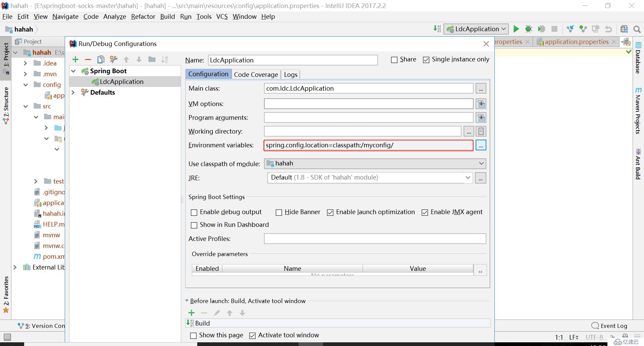Switch to Logs tab
644x346 pixels.
[x=291, y=75]
